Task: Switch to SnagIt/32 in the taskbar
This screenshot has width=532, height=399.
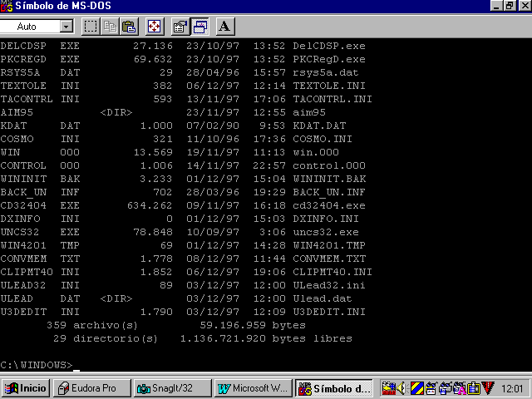Action: click(173, 388)
